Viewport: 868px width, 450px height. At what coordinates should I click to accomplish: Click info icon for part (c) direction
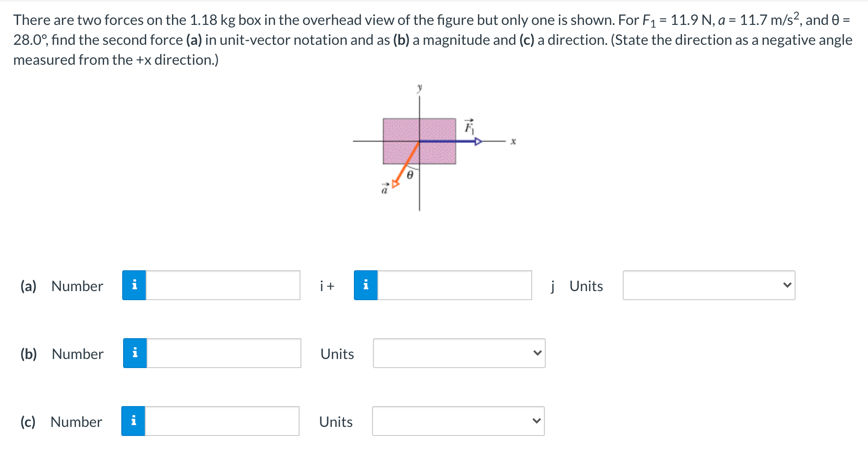point(133,421)
